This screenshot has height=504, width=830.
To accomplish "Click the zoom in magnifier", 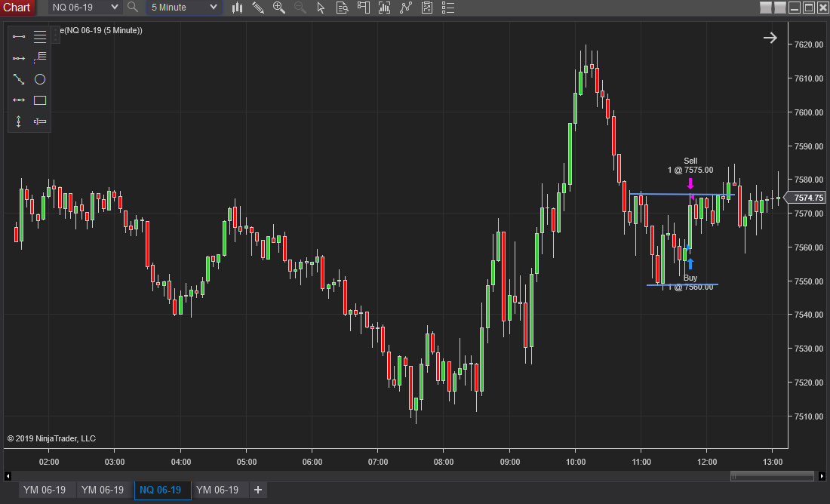I will coord(279,8).
